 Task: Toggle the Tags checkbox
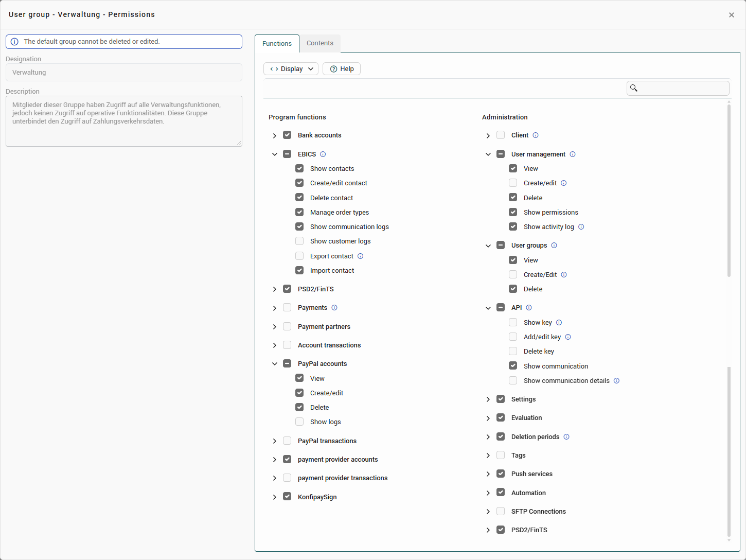[x=501, y=455]
